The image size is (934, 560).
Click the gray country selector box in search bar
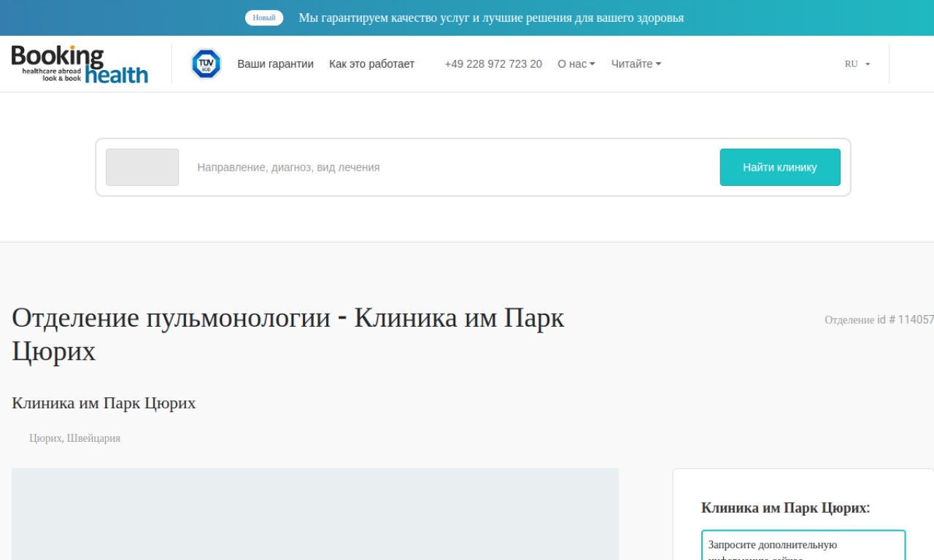pyautogui.click(x=142, y=167)
